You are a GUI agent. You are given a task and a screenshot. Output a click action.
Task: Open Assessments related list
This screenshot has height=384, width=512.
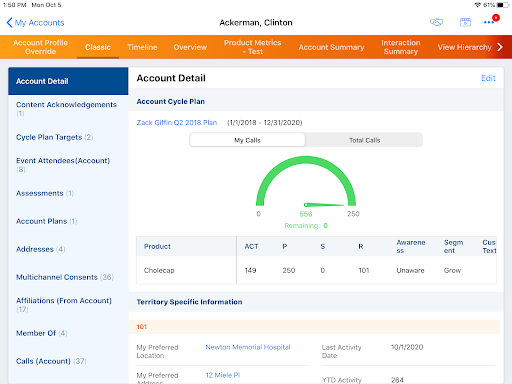pos(68,193)
